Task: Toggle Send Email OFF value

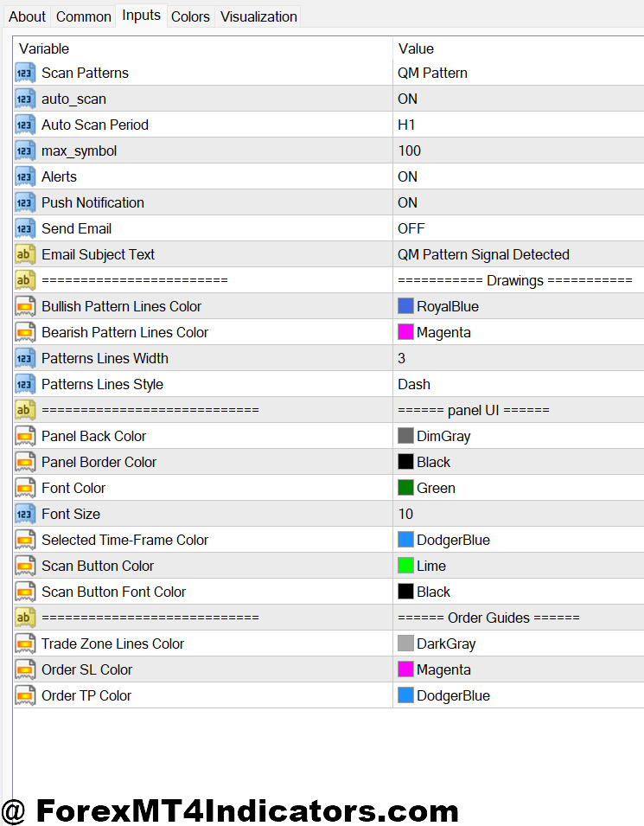Action: click(x=411, y=228)
